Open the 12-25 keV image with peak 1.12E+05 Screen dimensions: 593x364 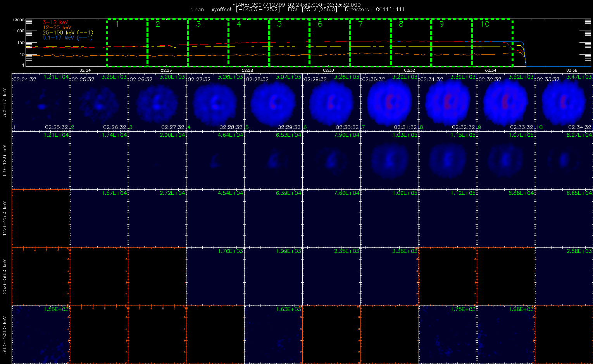tap(448, 218)
